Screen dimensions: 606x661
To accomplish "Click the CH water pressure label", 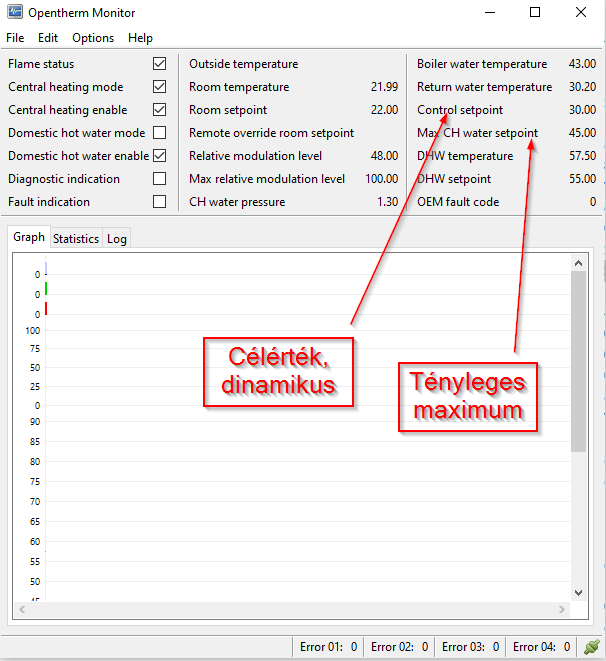I will tap(237, 202).
